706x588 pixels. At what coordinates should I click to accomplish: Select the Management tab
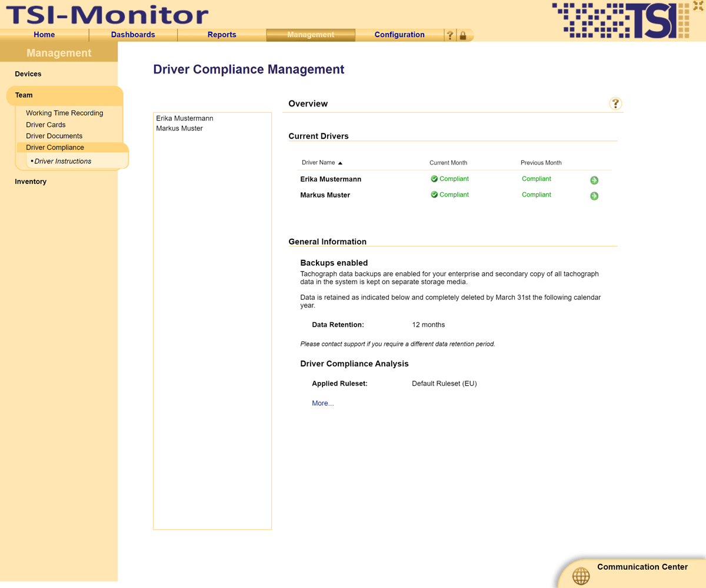point(311,35)
